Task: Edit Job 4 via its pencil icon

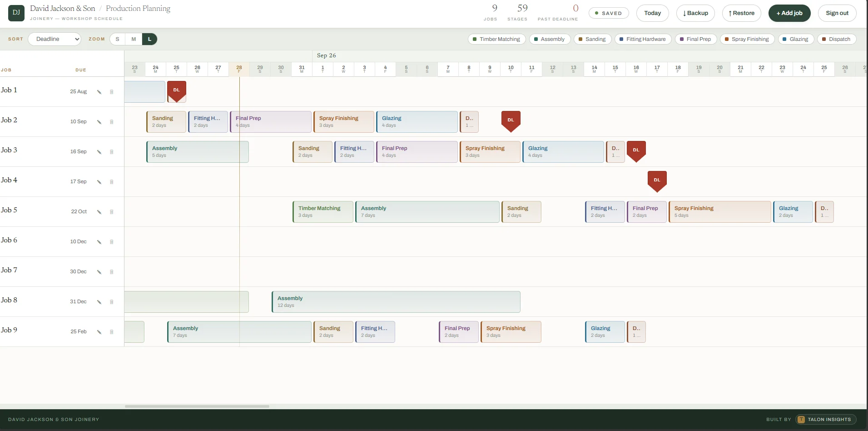Action: (99, 182)
